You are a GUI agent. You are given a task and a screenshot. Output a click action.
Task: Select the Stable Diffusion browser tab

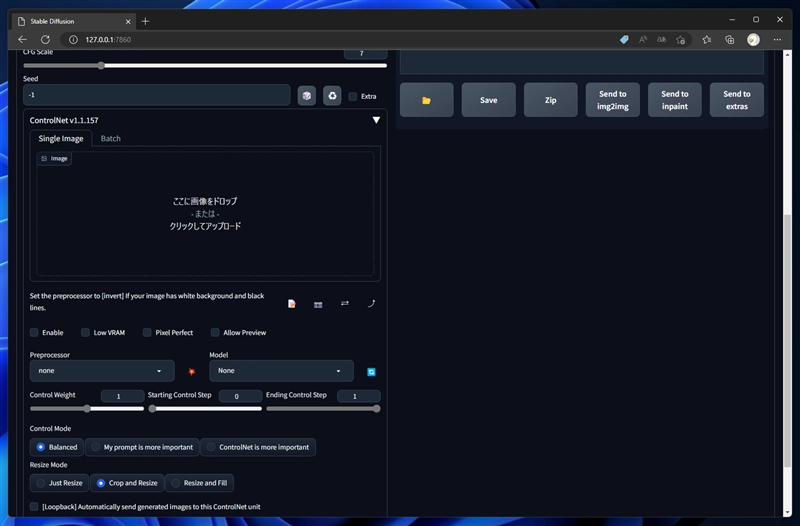74,21
